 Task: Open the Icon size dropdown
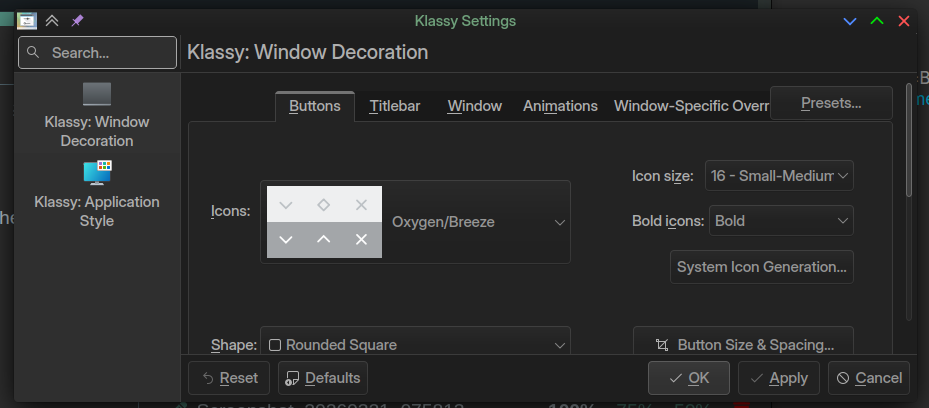[779, 176]
